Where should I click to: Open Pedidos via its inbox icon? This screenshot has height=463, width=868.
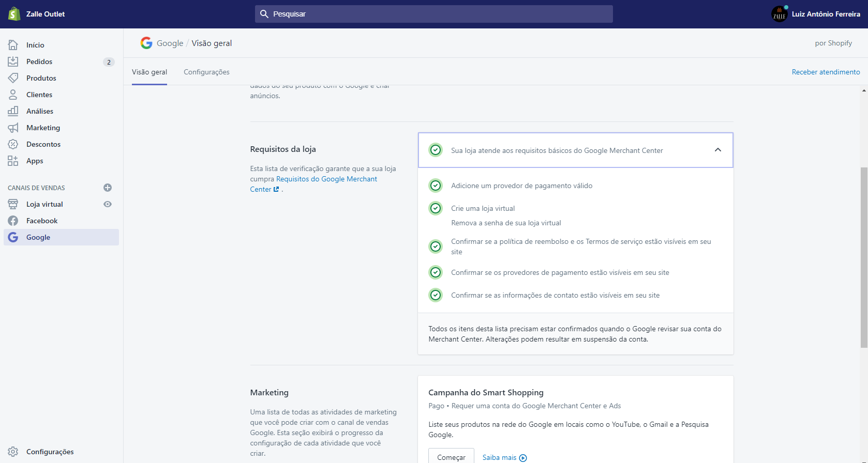(x=13, y=61)
